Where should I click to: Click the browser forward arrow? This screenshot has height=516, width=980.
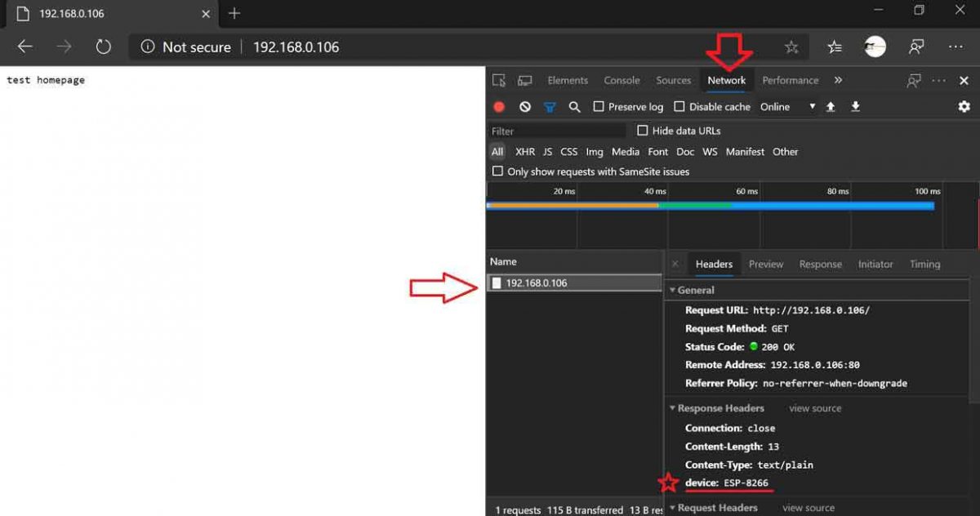(64, 47)
